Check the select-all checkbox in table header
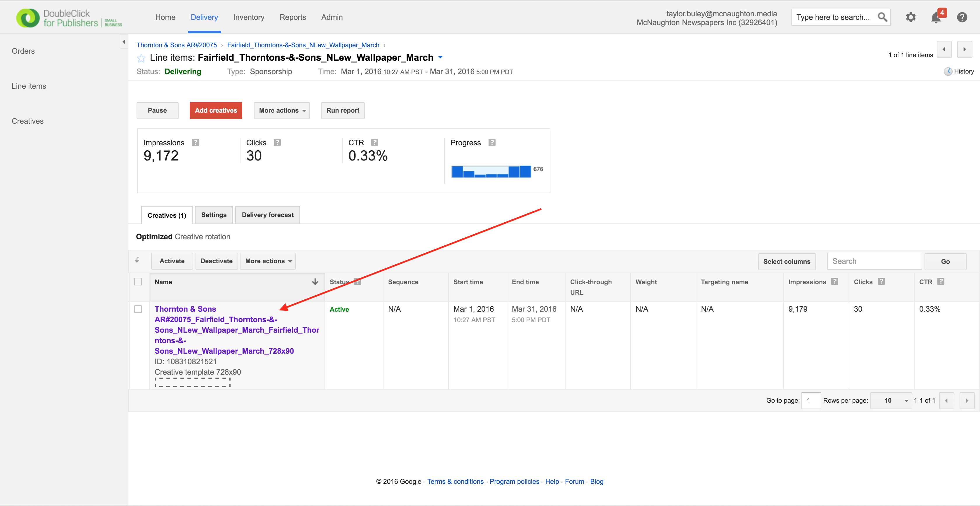Screen dimensions: 980x506 pyautogui.click(x=138, y=282)
